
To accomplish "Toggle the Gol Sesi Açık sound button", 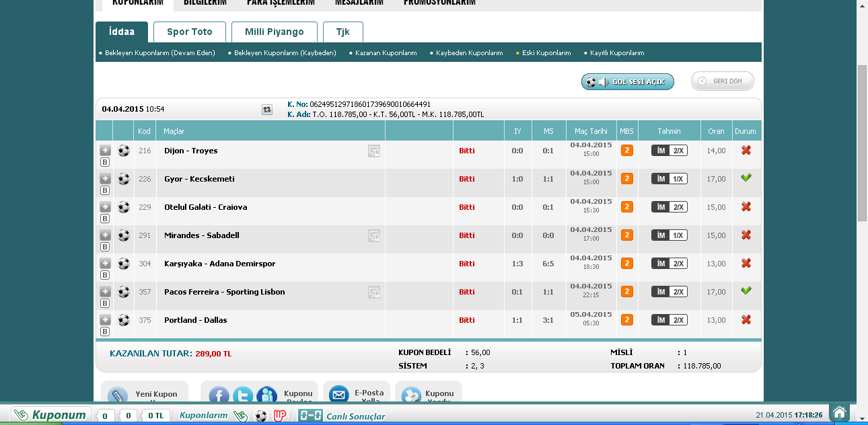I will 627,82.
